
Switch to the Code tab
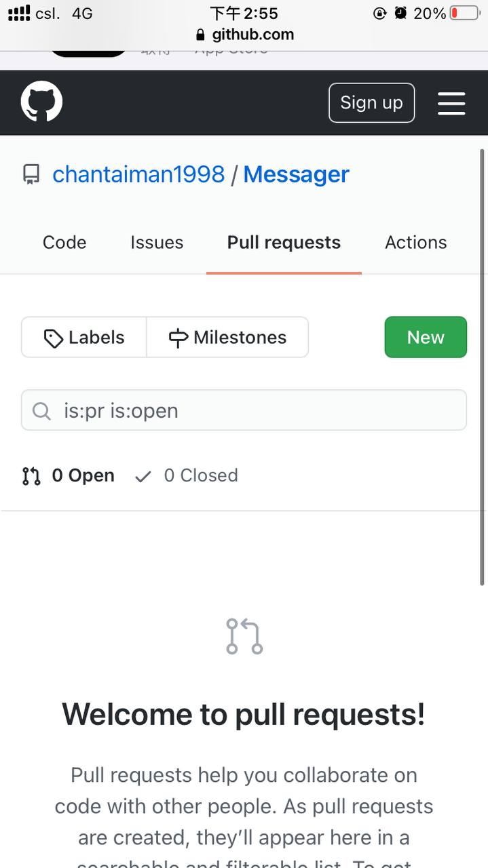coord(64,243)
